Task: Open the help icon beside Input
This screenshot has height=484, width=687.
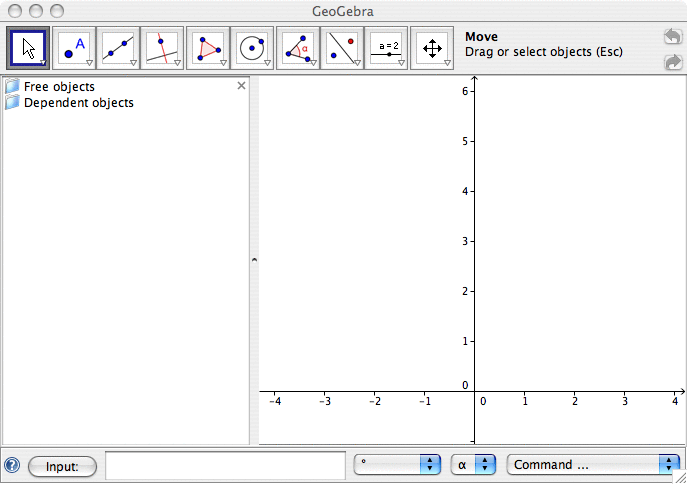Action: [12, 465]
